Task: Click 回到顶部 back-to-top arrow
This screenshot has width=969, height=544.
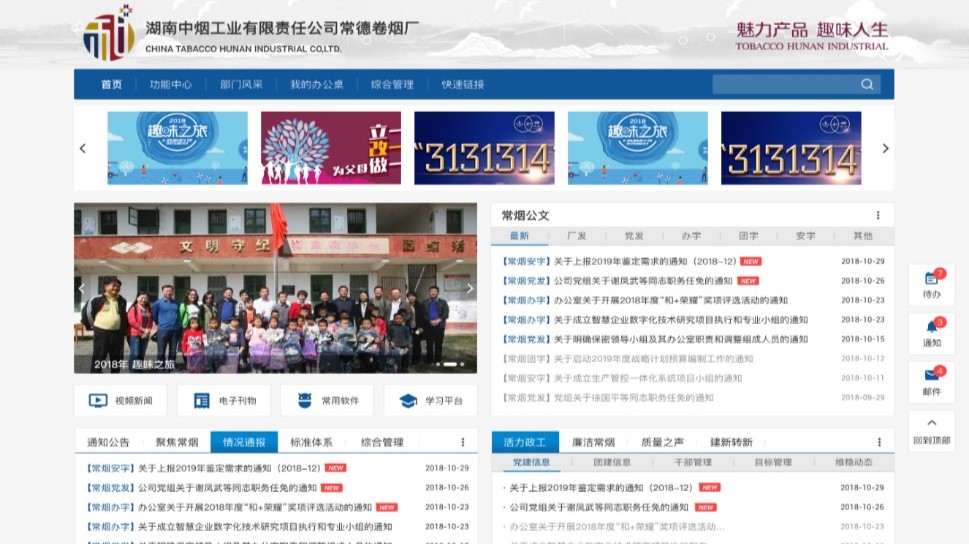Action: [931, 430]
